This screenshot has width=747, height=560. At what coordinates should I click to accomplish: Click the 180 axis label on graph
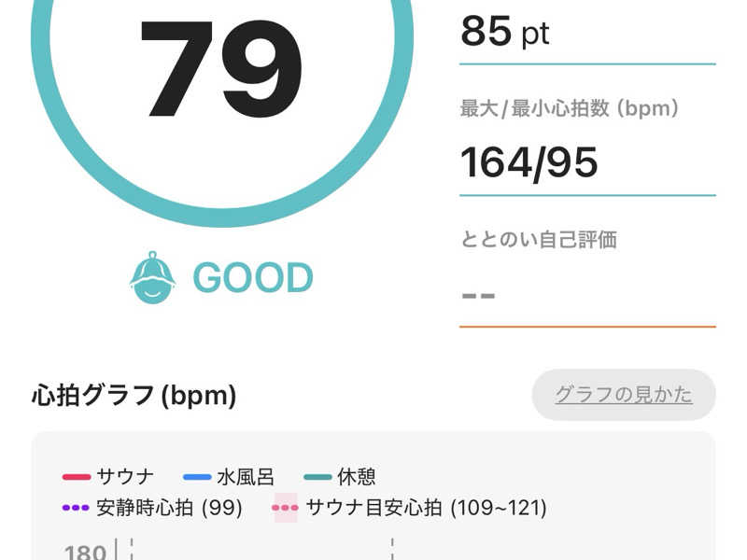[x=85, y=553]
